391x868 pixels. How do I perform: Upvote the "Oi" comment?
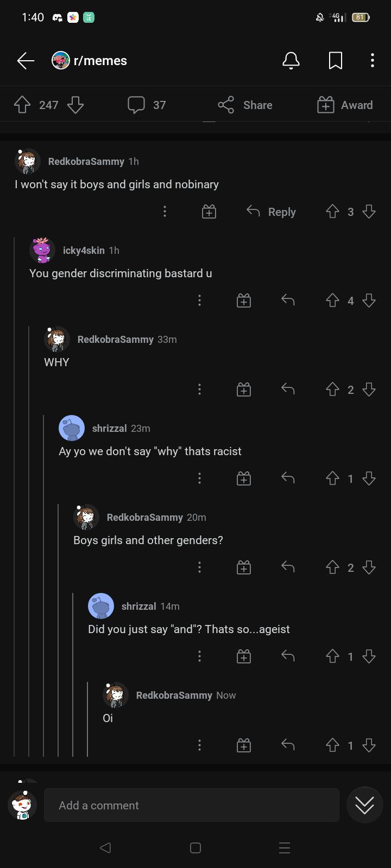pyautogui.click(x=332, y=745)
